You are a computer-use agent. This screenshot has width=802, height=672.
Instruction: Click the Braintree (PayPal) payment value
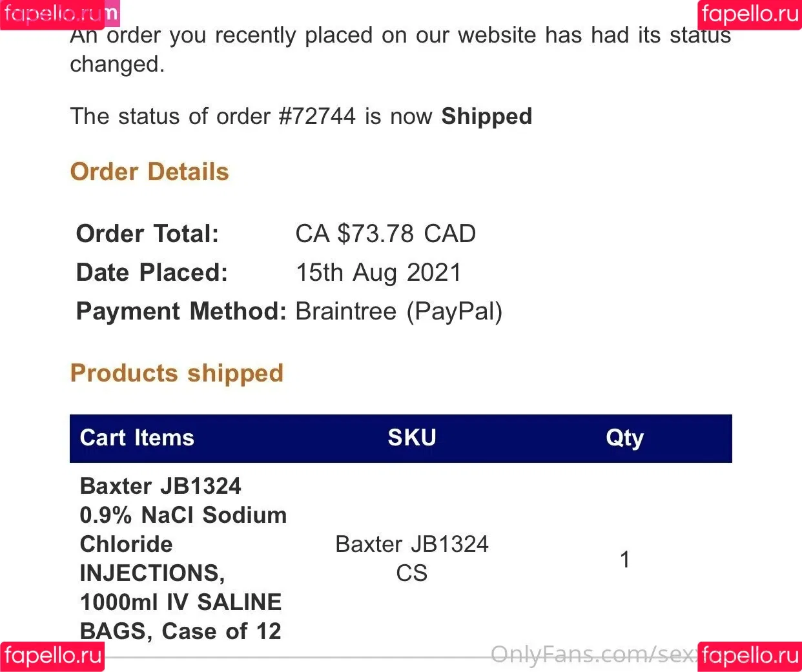tap(399, 312)
